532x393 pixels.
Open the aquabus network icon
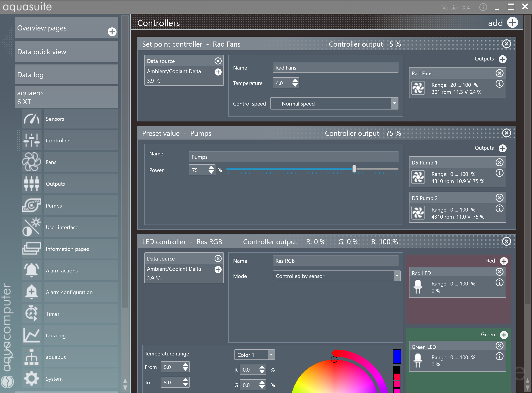pyautogui.click(x=31, y=357)
